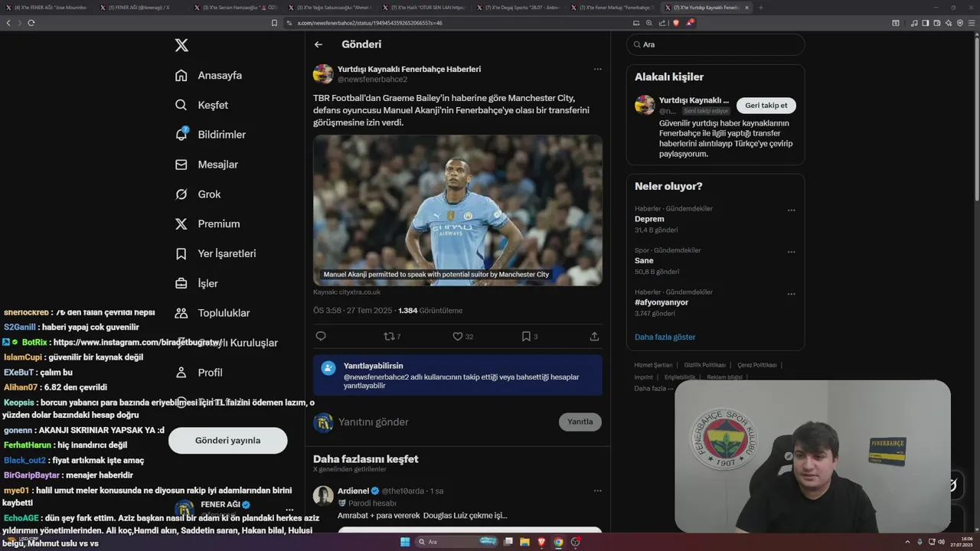Click the Gönderi yayınla button

[x=227, y=440]
